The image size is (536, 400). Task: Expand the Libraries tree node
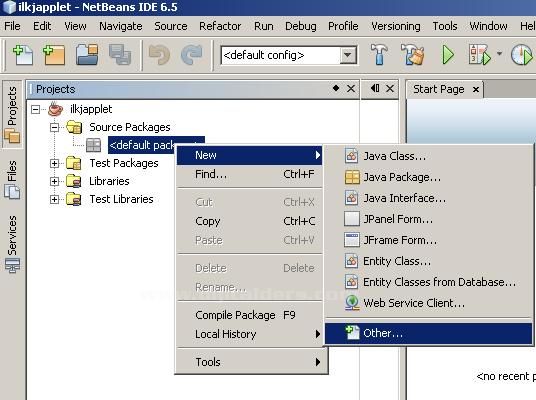click(54, 181)
